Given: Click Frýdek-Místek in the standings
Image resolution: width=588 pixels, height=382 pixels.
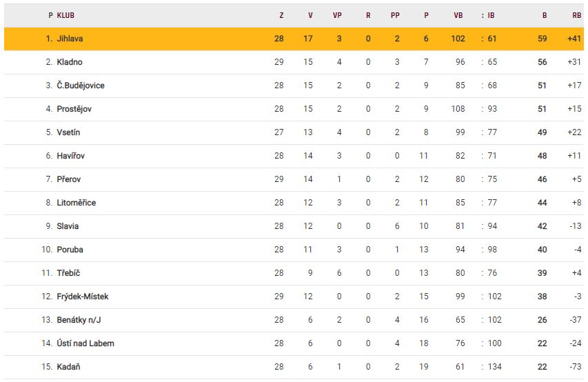Looking at the screenshot, I should (83, 296).
